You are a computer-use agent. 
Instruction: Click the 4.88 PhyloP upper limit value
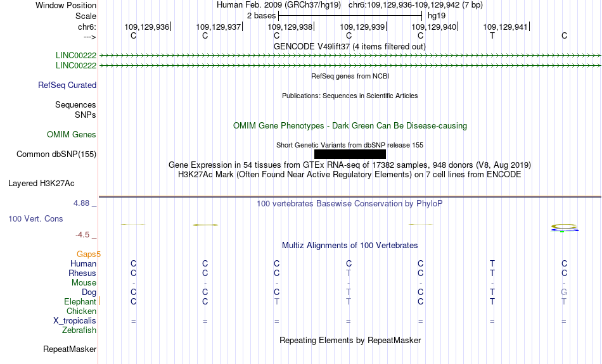click(81, 203)
